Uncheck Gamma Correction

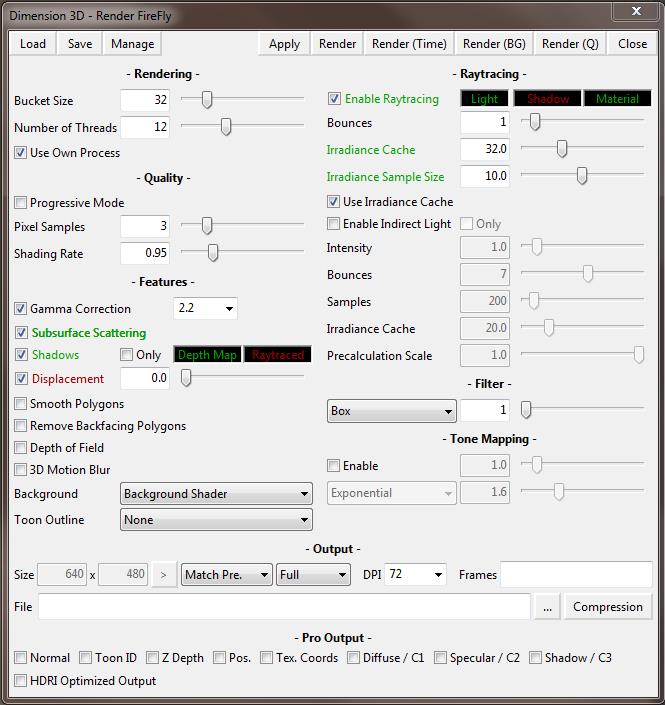[21, 309]
